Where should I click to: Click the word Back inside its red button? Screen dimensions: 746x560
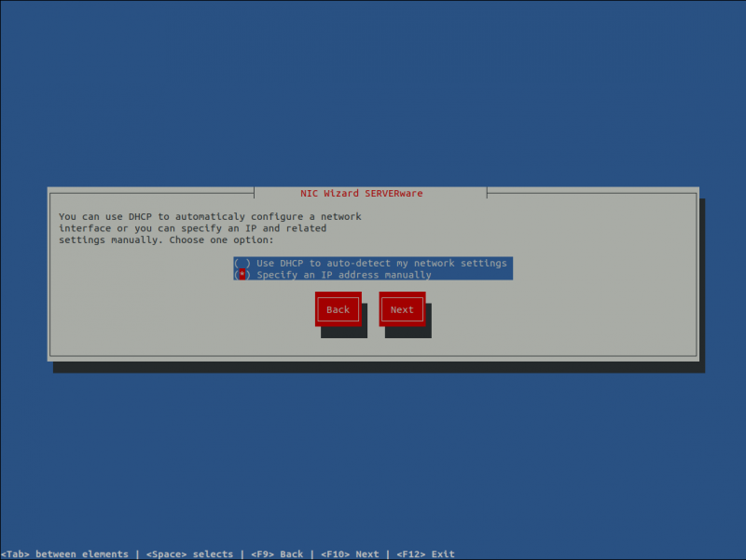click(x=338, y=308)
